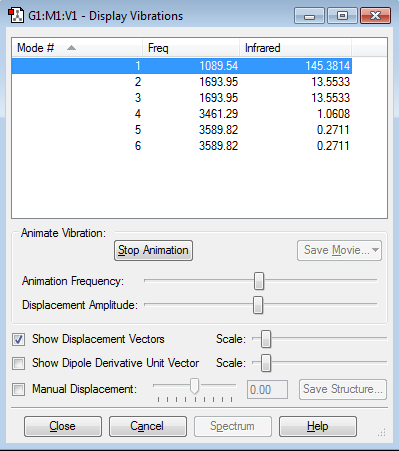Select mode 3 row in vibrations list
This screenshot has width=399, height=451.
coord(182,98)
